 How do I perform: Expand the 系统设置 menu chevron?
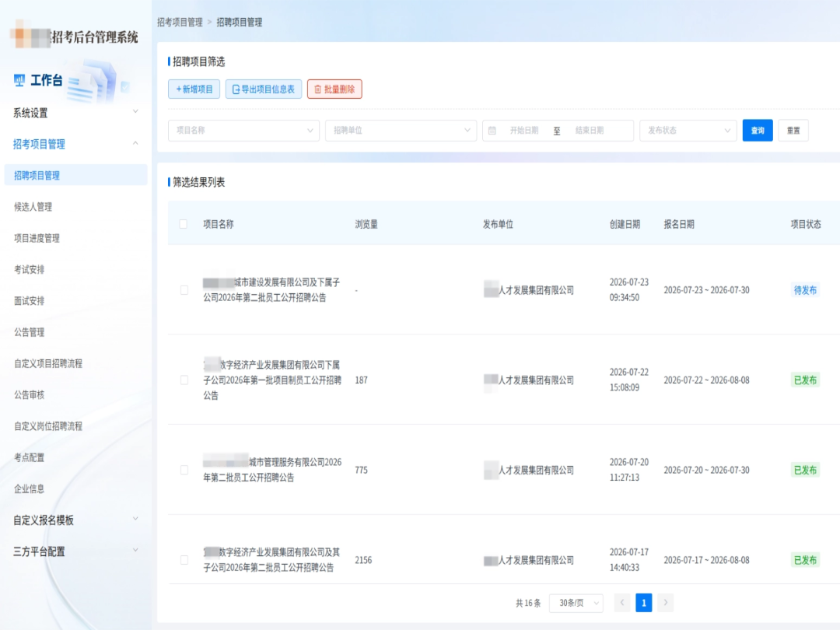pos(135,112)
